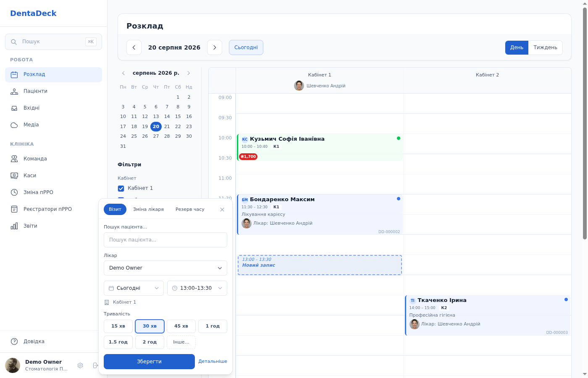Click Кабінет 1 room label in popup
The image size is (588, 378).
pyautogui.click(x=124, y=302)
